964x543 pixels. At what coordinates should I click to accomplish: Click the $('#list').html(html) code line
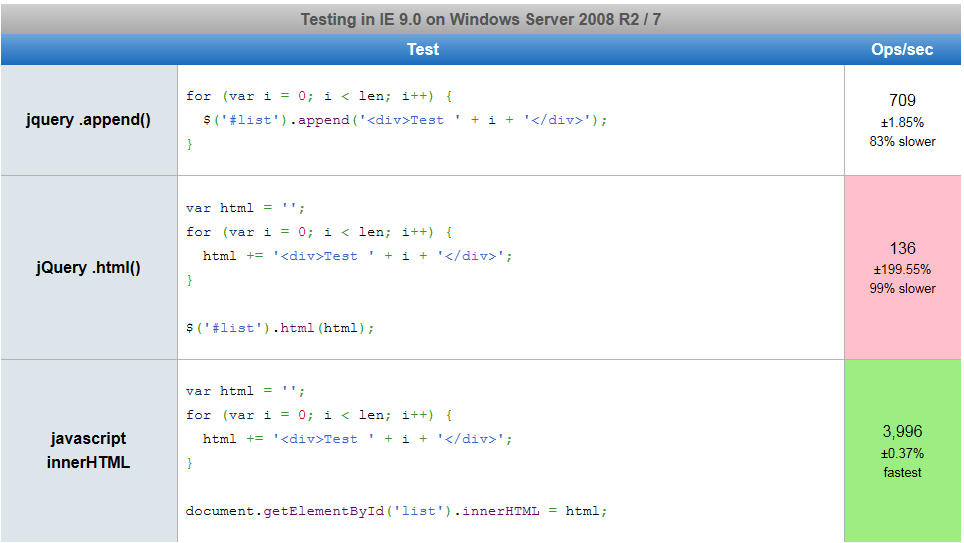(x=280, y=328)
